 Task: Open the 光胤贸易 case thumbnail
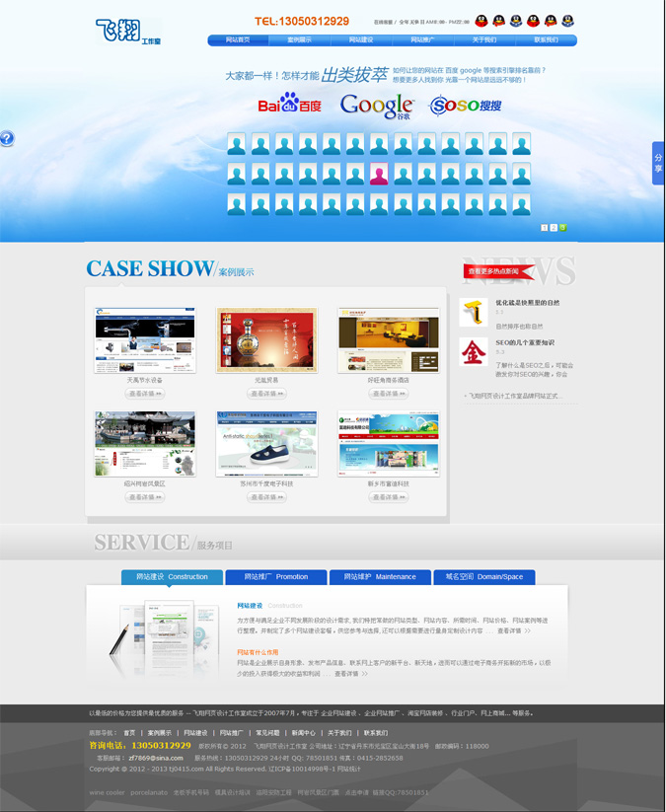(x=266, y=339)
